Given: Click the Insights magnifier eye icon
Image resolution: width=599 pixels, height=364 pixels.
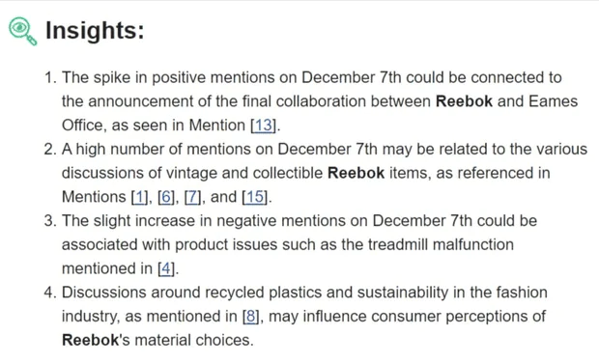Looking at the screenshot, I should 23,31.
